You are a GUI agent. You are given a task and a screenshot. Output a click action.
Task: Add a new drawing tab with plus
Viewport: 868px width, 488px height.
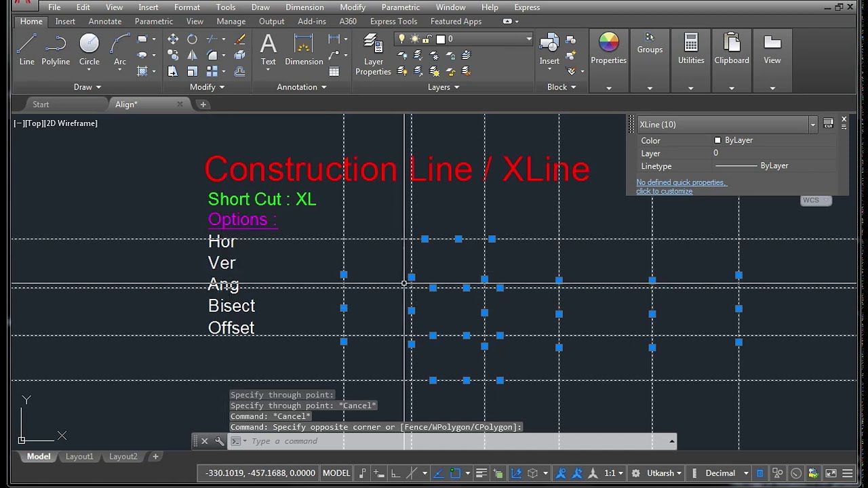point(203,104)
